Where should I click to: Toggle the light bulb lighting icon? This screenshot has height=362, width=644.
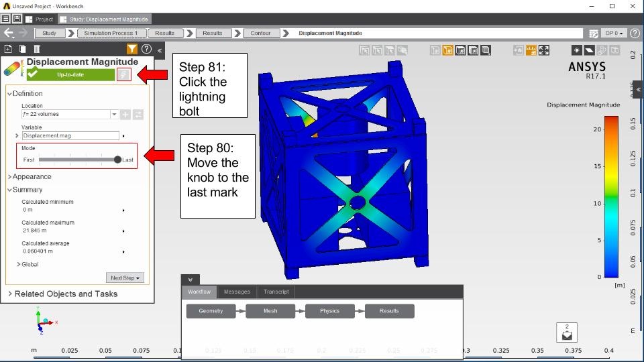[577, 50]
